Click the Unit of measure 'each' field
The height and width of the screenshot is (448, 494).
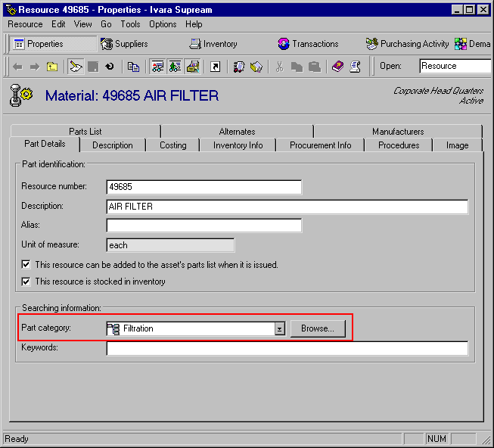(170, 245)
